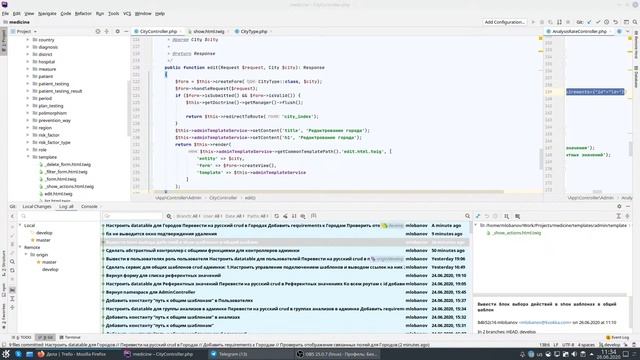
Task: Collapse the Local branches node
Action: click(x=20, y=226)
